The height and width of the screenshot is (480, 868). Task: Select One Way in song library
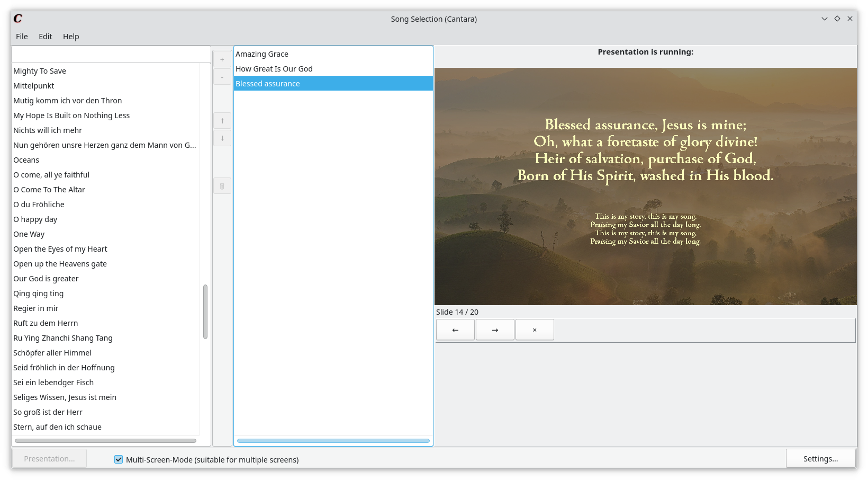(x=105, y=234)
